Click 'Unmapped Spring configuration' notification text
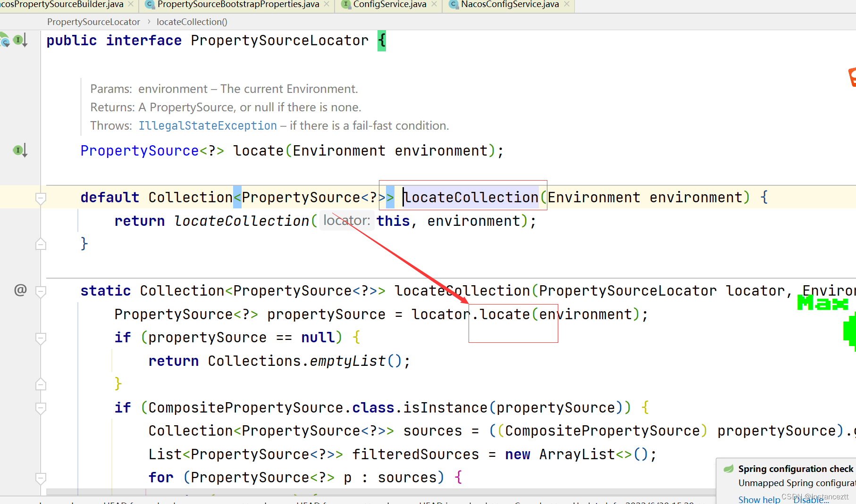The image size is (856, 504). (797, 483)
